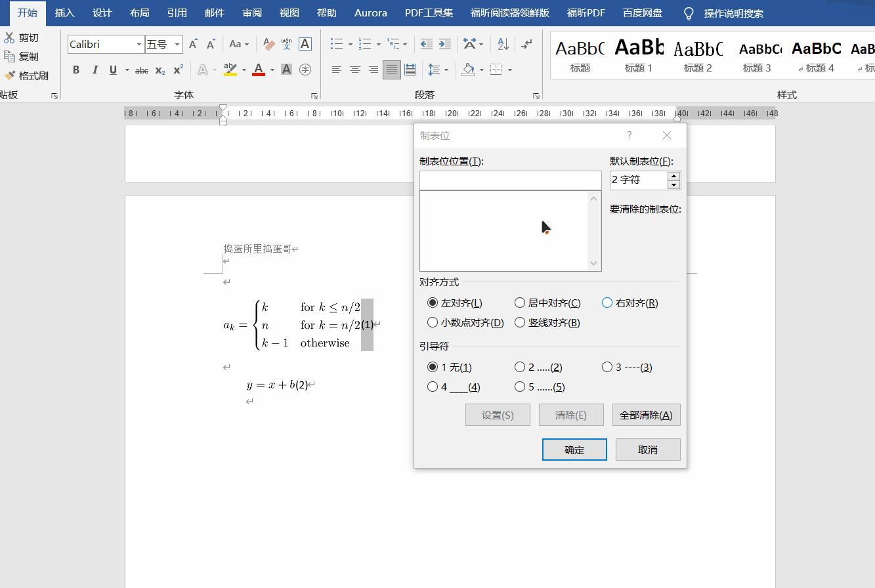
Task: Increase font size with grow icon
Action: 193,44
